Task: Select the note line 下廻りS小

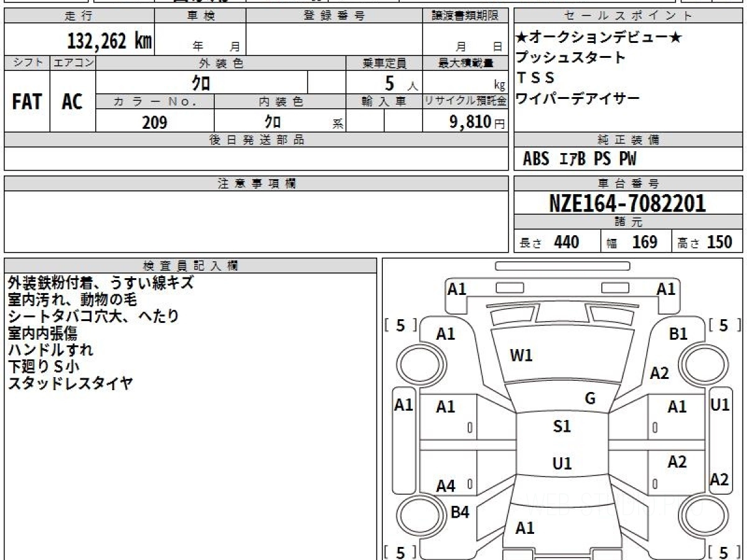Action: pos(44,366)
